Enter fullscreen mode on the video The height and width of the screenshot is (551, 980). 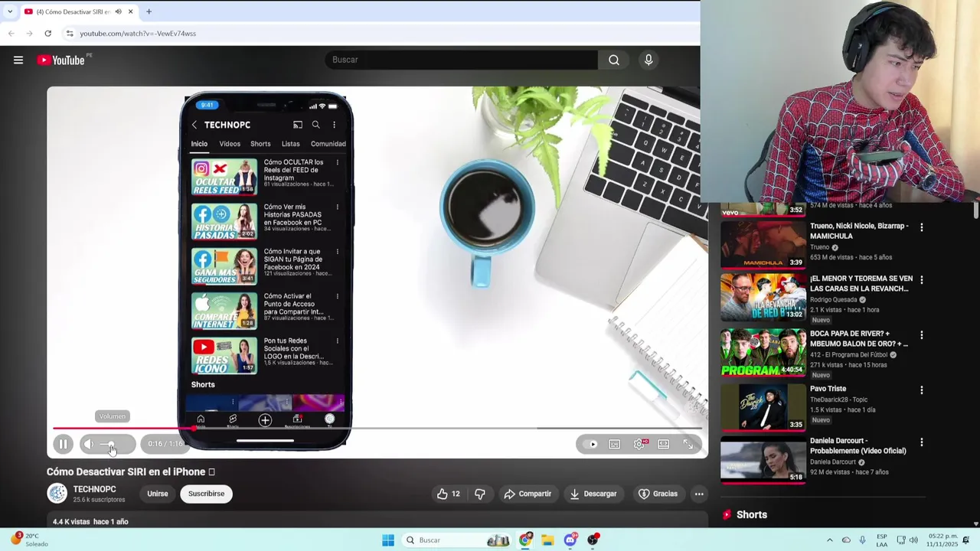688,444
